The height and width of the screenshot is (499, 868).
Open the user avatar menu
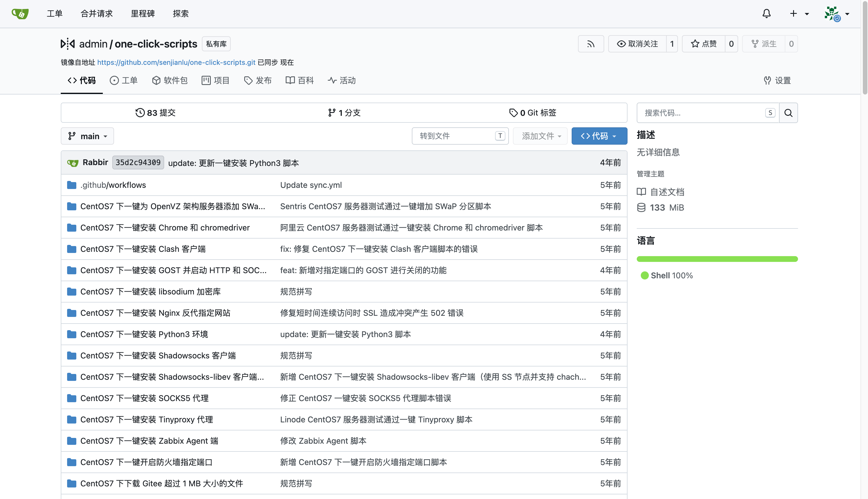837,14
